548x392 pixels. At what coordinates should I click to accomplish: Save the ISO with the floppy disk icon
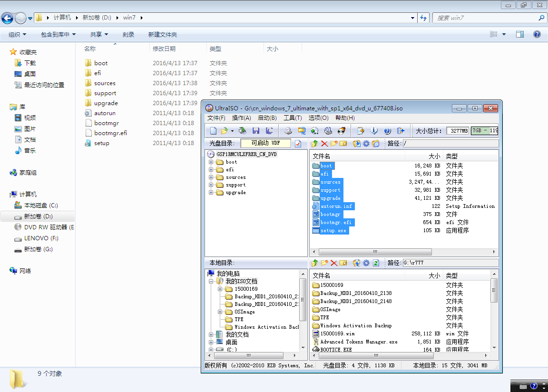click(x=256, y=131)
